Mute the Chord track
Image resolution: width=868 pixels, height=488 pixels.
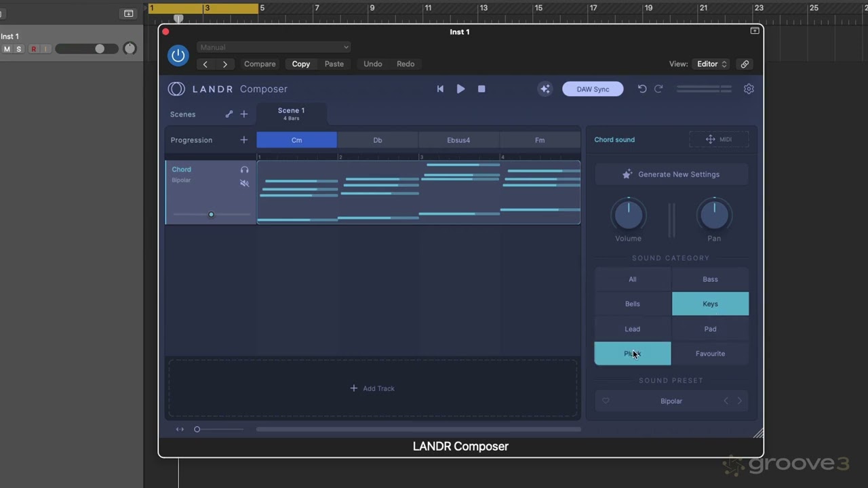pyautogui.click(x=244, y=183)
